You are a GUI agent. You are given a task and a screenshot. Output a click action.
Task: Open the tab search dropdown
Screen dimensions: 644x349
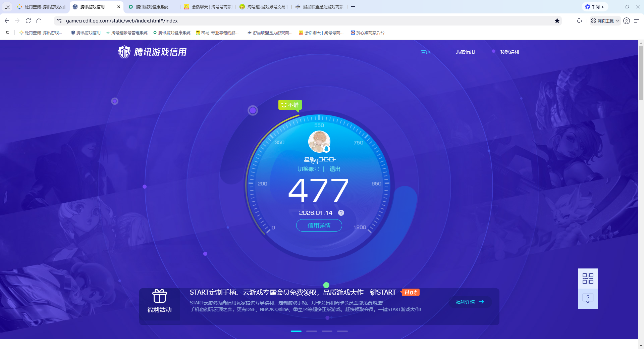(7, 6)
